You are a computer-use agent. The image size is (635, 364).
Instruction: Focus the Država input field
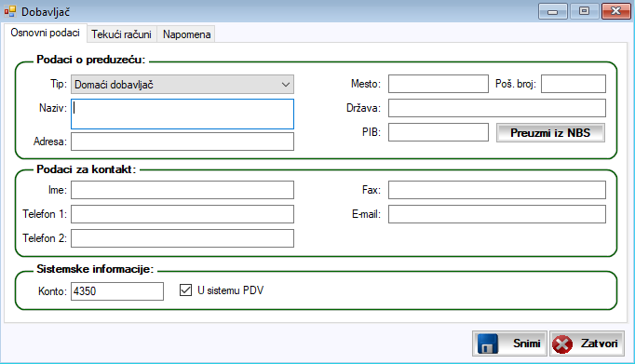point(497,108)
